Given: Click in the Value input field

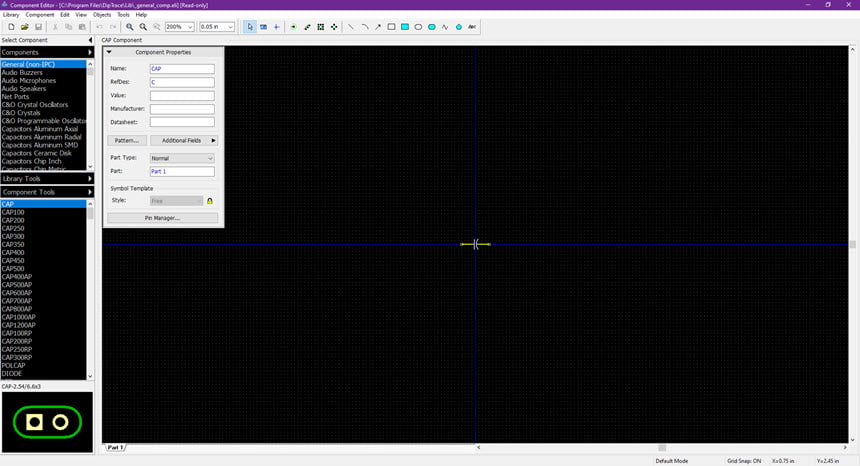Looking at the screenshot, I should coord(182,95).
